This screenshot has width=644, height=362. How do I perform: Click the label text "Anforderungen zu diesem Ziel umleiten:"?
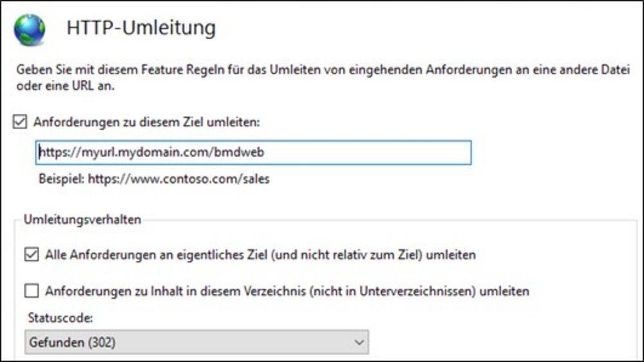tap(145, 121)
